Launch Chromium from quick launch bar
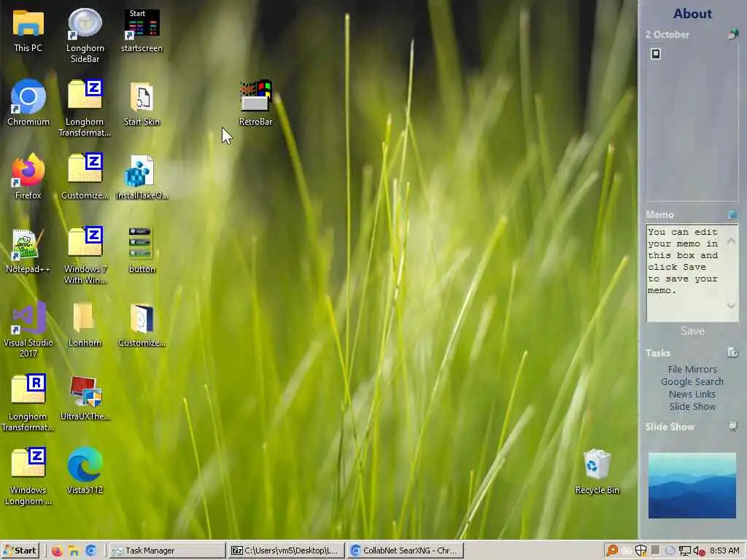747x560 pixels. pos(91,551)
